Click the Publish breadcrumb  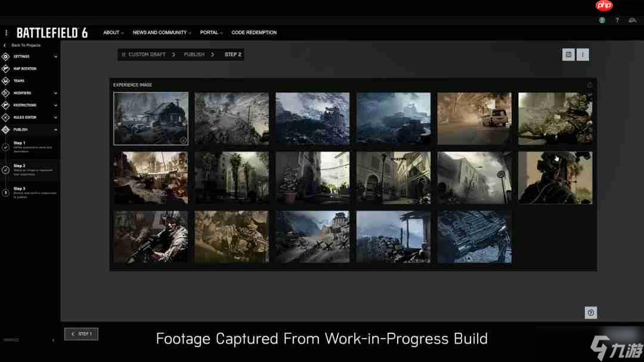[194, 55]
